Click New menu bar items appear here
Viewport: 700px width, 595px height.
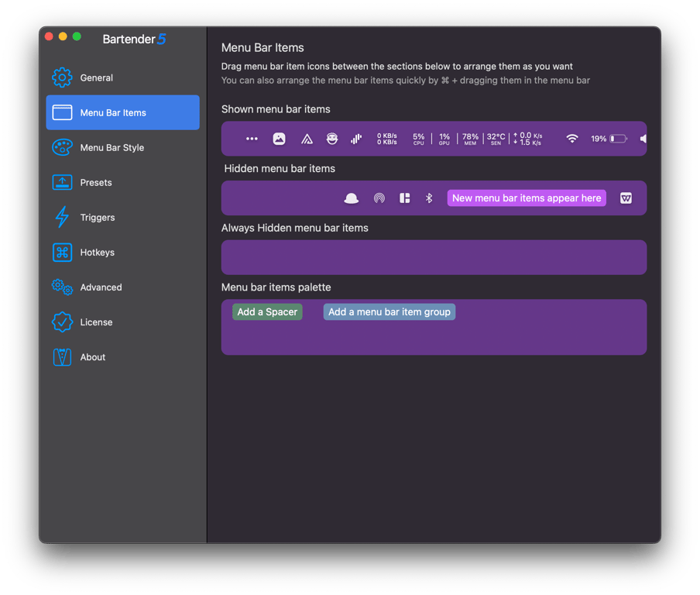(527, 198)
